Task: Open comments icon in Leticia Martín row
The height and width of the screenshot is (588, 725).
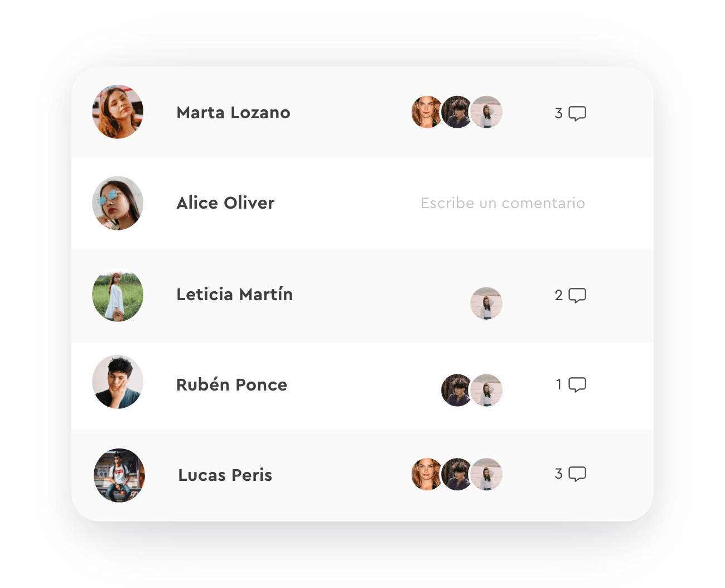Action: click(x=577, y=296)
